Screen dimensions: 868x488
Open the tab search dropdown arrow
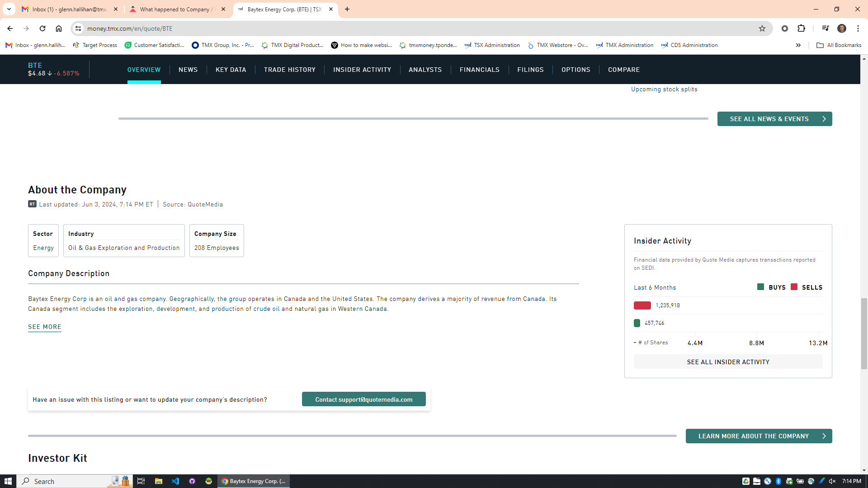pyautogui.click(x=9, y=9)
